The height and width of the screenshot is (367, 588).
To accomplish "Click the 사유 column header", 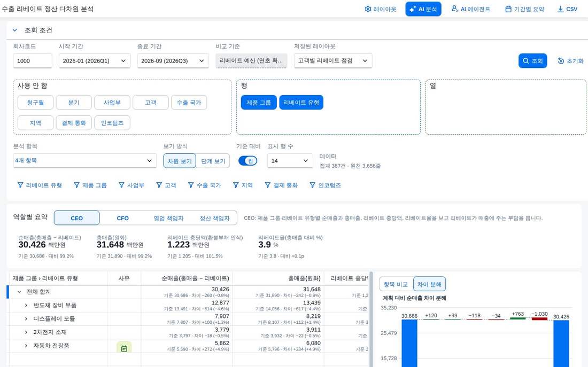I will tap(124, 278).
